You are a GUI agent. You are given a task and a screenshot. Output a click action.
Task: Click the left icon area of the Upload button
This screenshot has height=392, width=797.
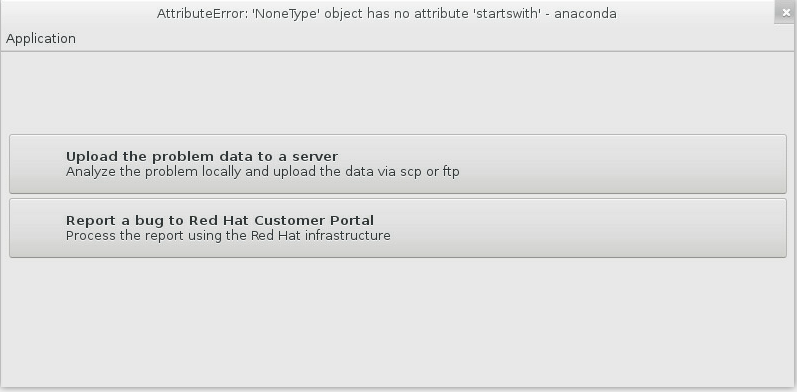point(38,164)
